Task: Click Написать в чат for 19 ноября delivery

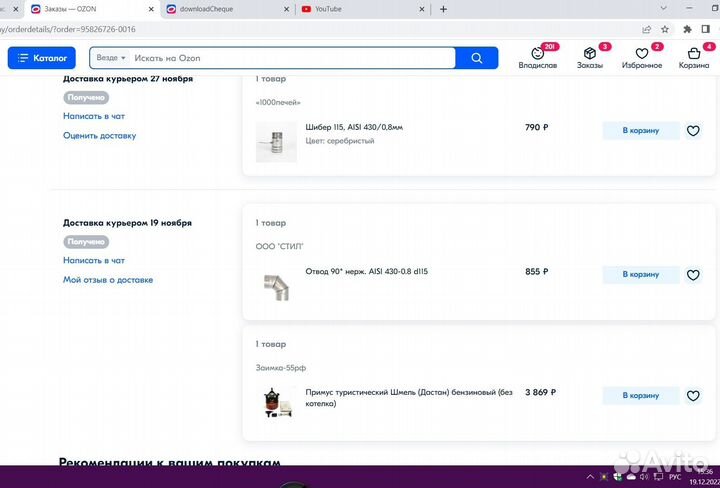Action: pos(94,260)
